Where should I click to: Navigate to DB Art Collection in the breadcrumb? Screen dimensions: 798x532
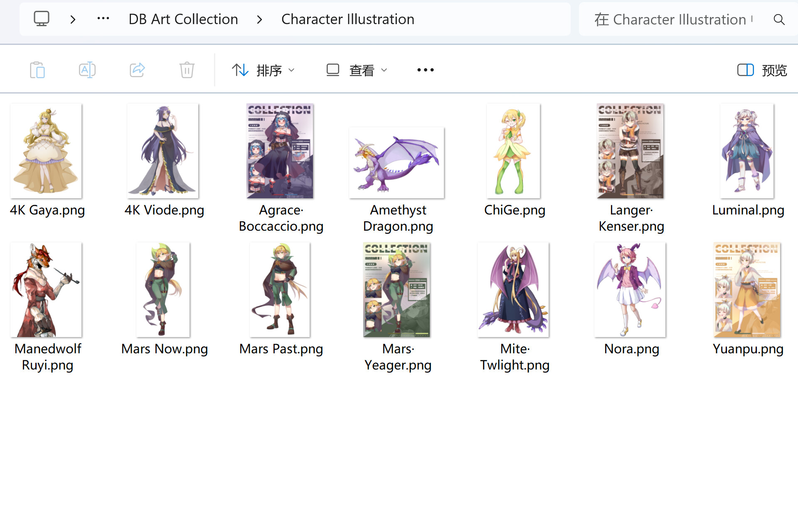click(x=183, y=19)
